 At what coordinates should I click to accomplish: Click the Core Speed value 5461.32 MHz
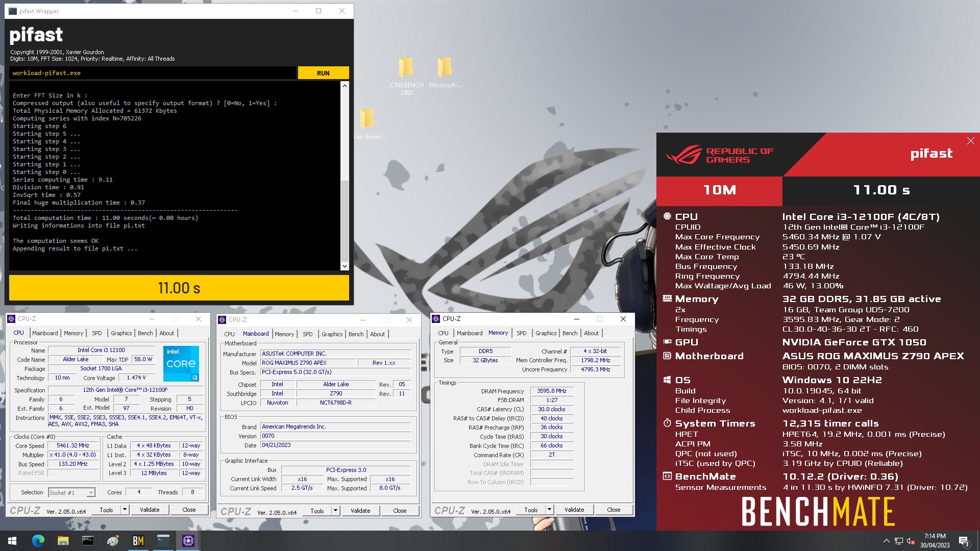(73, 445)
